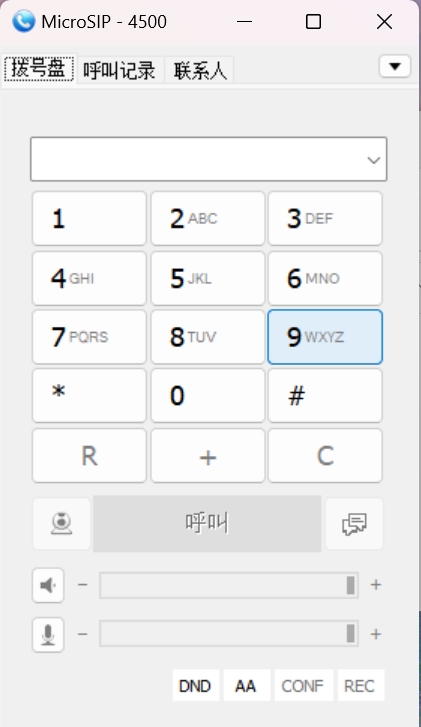Increase microphone level with plus sign

coord(376,634)
